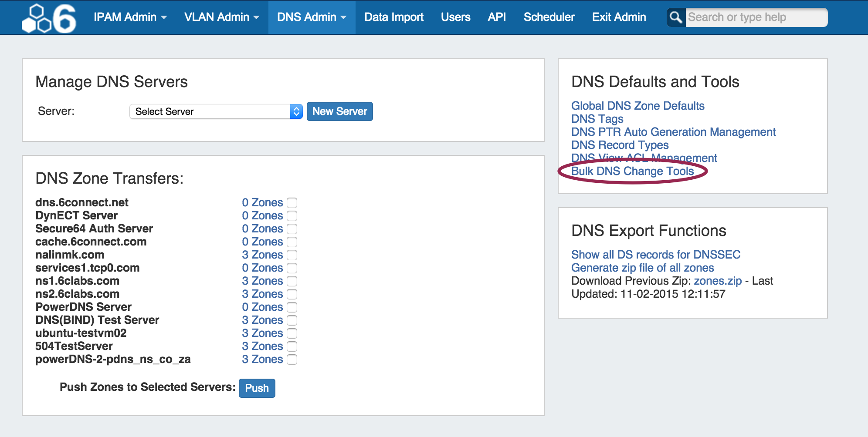Focus the Search or type help field

756,17
